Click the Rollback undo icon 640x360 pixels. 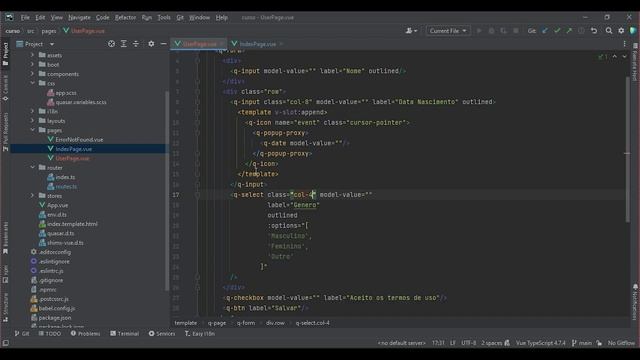pos(594,31)
